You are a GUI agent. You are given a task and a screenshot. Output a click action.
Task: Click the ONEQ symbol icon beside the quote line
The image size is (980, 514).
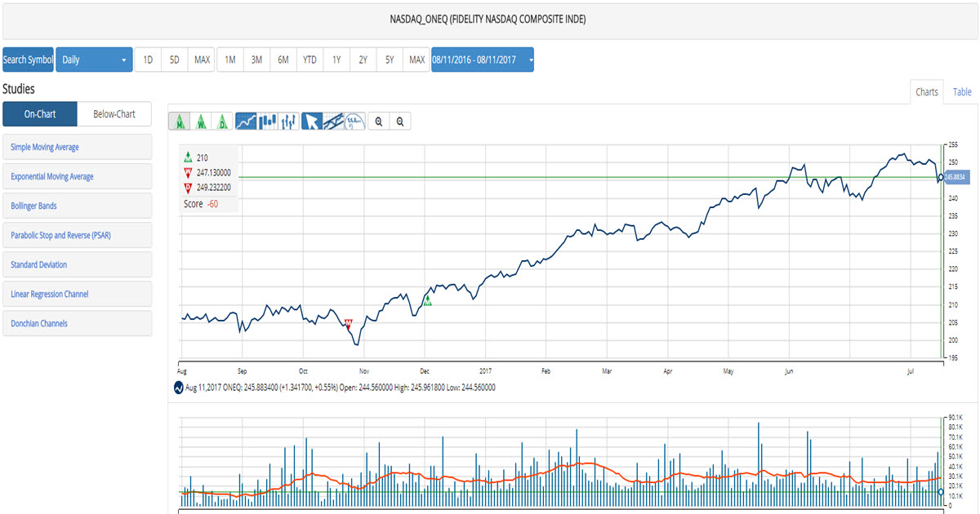pos(179,388)
